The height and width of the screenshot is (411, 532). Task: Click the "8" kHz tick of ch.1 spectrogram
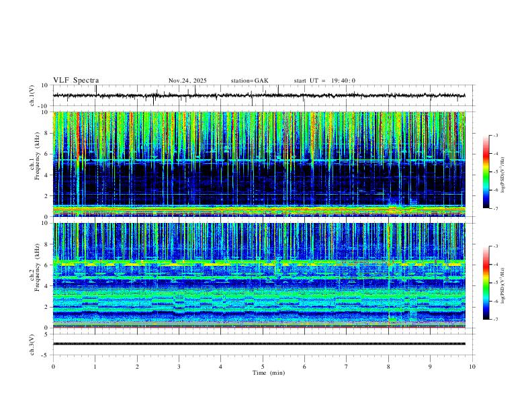coord(47,133)
